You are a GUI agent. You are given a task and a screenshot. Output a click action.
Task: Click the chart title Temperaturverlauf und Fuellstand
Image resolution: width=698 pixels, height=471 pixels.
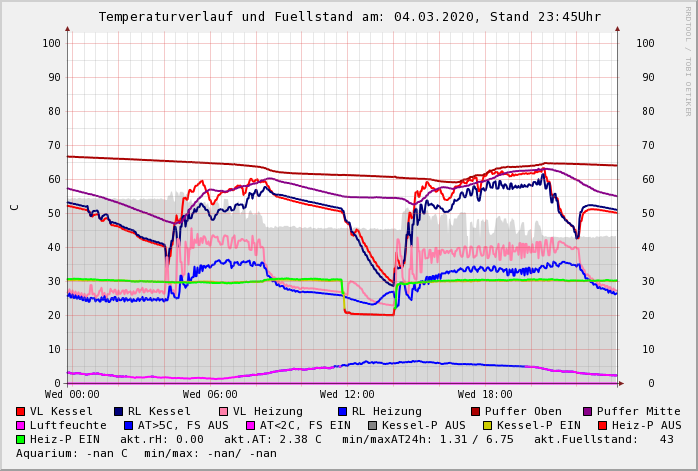pyautogui.click(x=349, y=17)
